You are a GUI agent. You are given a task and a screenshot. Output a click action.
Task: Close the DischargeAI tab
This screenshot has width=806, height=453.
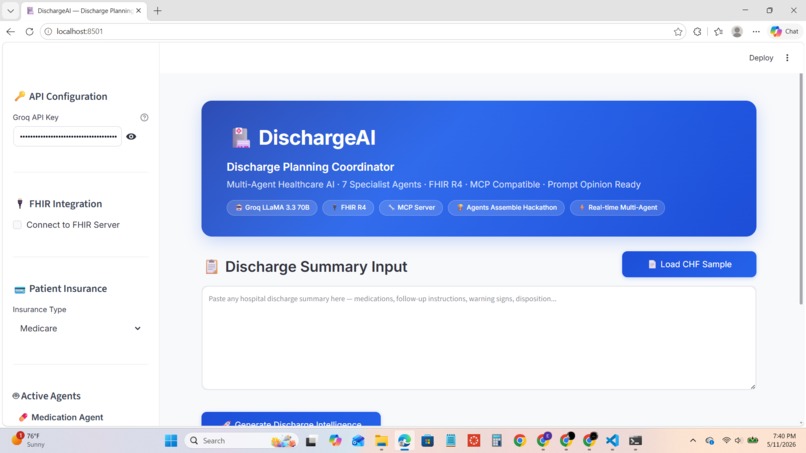point(138,10)
